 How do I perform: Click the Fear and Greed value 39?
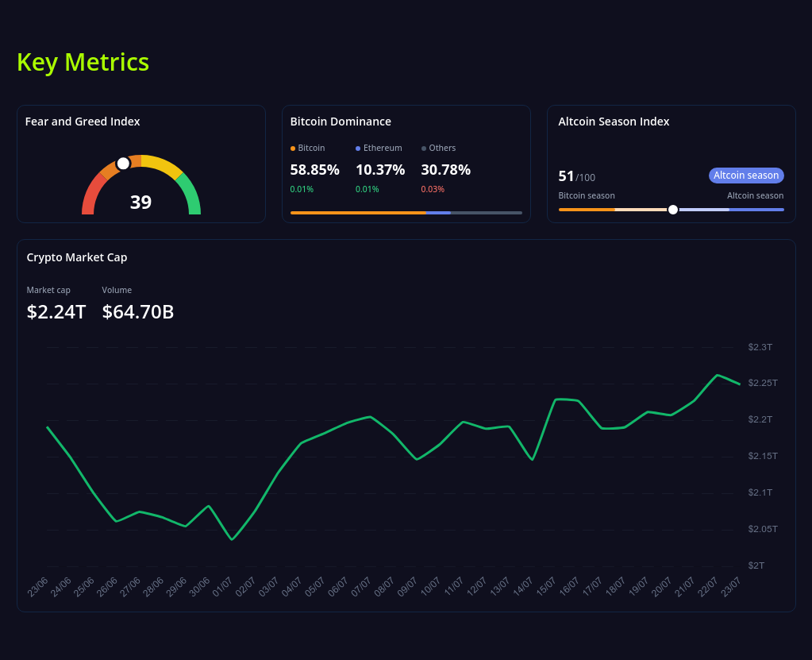click(140, 202)
